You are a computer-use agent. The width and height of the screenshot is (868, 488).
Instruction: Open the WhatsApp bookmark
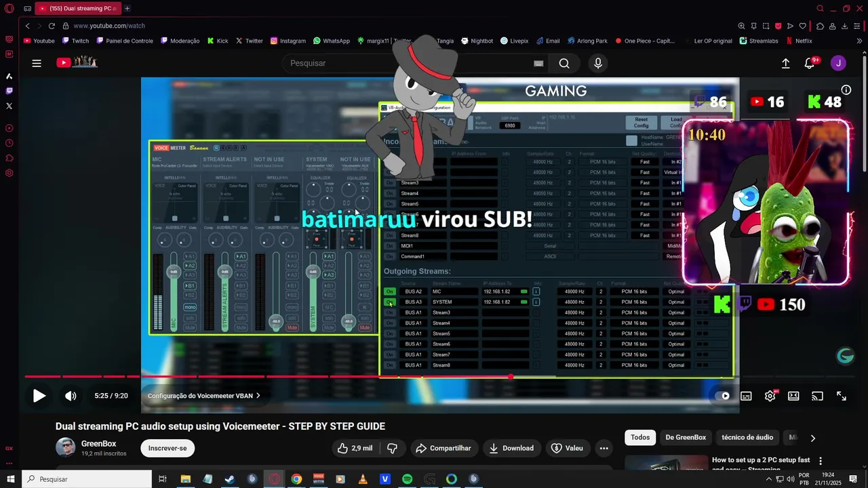(x=331, y=41)
